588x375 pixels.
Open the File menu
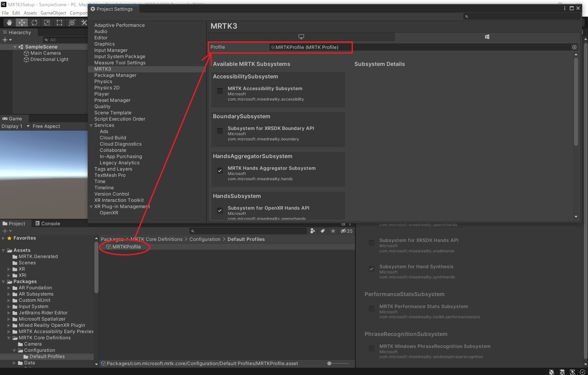(x=5, y=13)
